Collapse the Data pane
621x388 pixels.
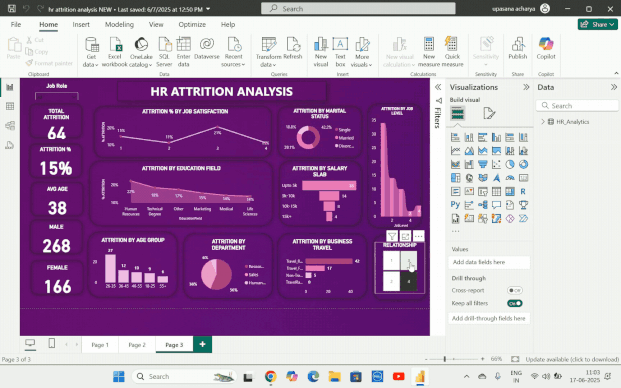613,87
